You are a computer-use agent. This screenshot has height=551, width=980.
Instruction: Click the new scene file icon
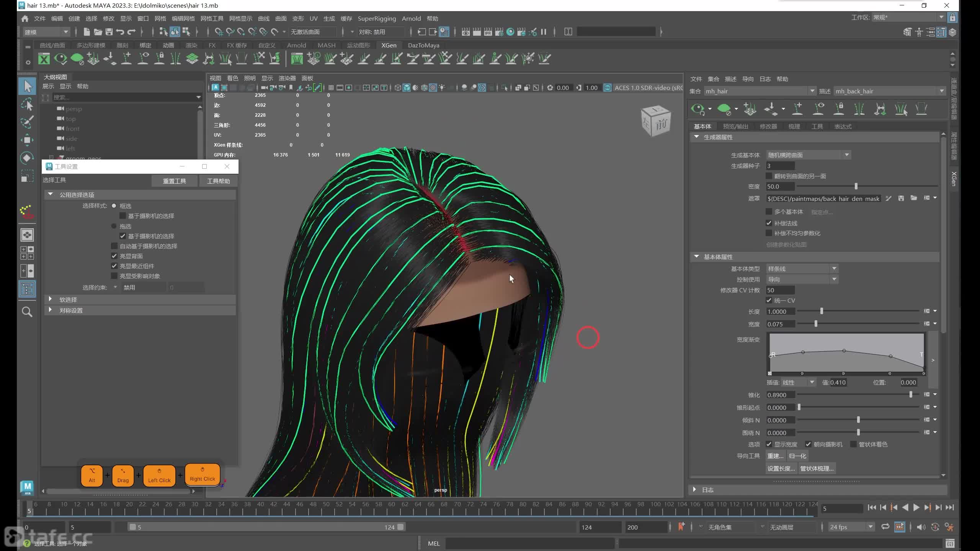pos(87,32)
